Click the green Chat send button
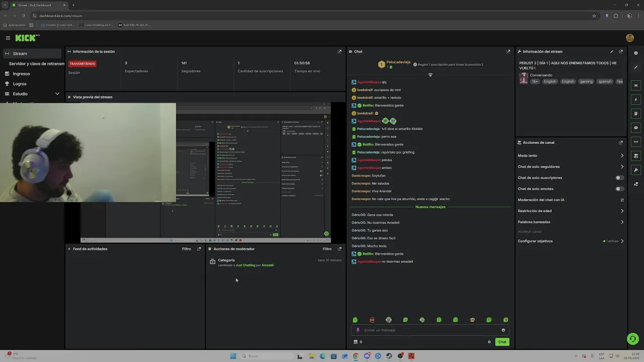The width and height of the screenshot is (644, 362). (502, 342)
